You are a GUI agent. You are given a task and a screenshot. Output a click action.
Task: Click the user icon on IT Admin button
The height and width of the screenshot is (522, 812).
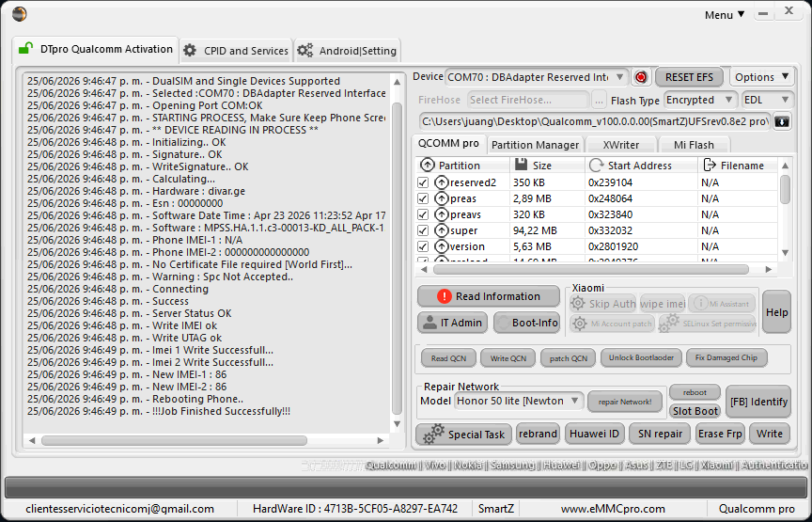pyautogui.click(x=429, y=323)
